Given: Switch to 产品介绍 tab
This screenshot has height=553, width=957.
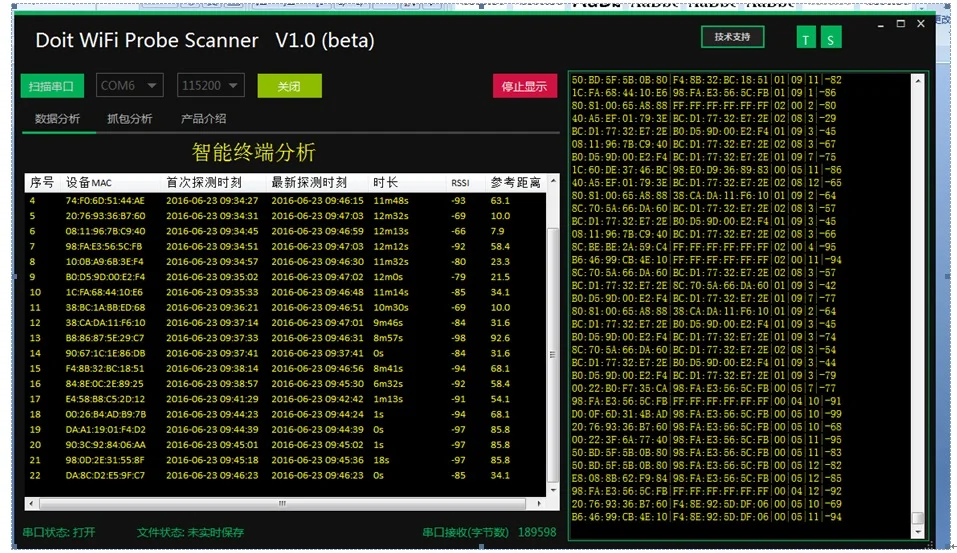Looking at the screenshot, I should click(203, 119).
